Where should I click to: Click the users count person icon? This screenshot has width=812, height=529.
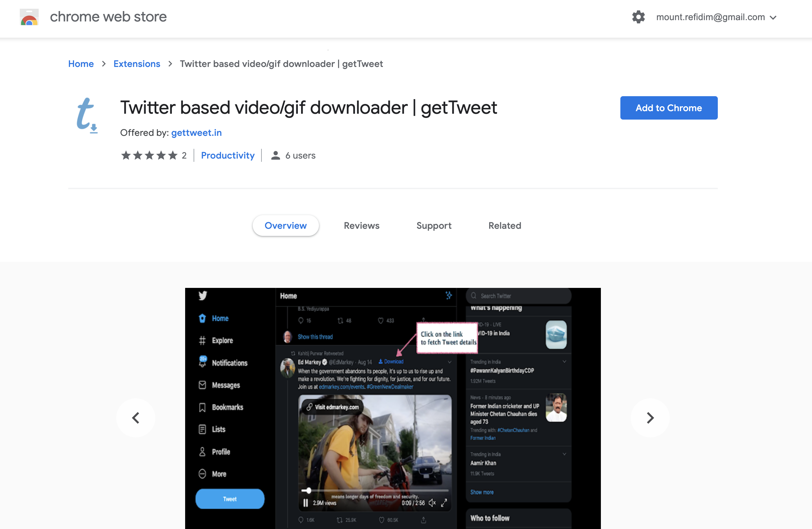pyautogui.click(x=275, y=155)
